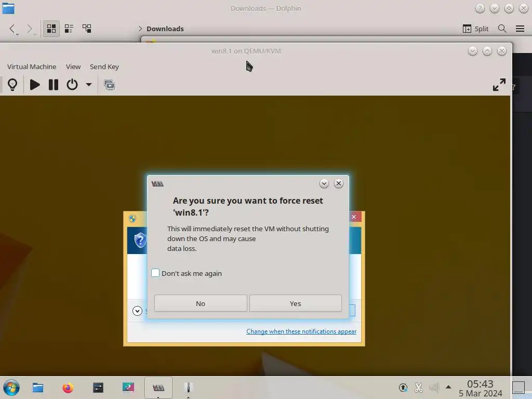Select the virt-manager taskbar entry
This screenshot has width=532, height=399.
pyautogui.click(x=158, y=388)
